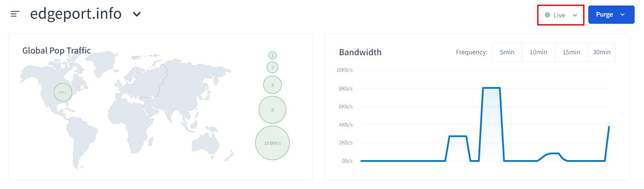644x189 pixels.
Task: Click the edgeport.info site title
Action: tap(76, 14)
